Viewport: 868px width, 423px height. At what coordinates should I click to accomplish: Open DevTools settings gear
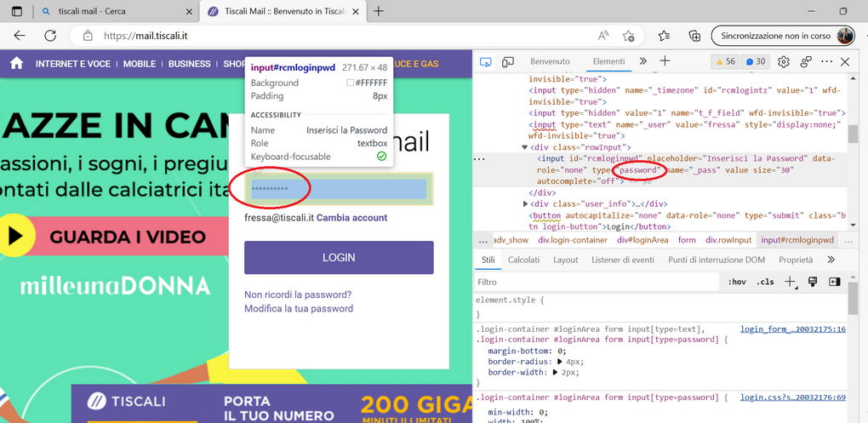tap(783, 61)
